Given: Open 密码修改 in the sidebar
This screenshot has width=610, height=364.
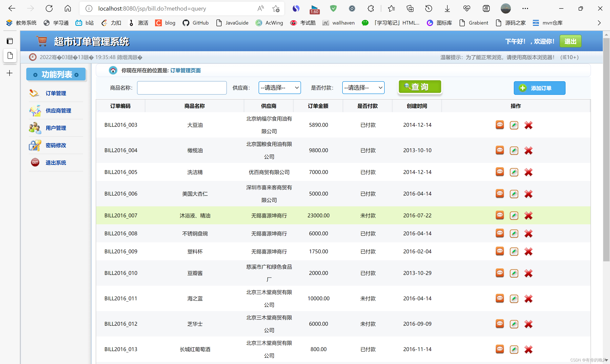Looking at the screenshot, I should [x=56, y=145].
